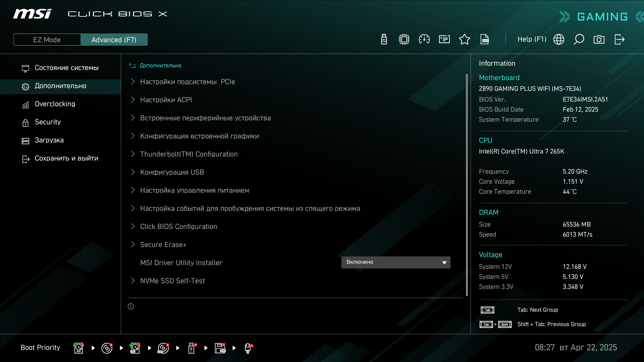The image size is (644, 362).
Task: Click the CPU chip icon in top toolbar
Action: pos(404,40)
